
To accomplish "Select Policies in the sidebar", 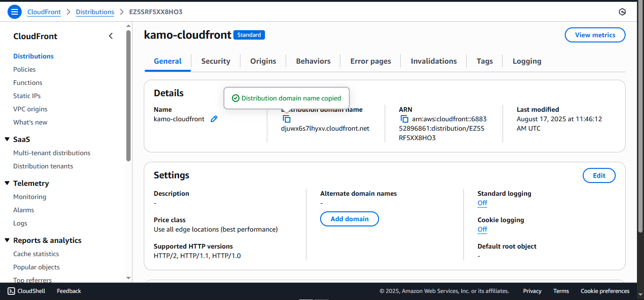I will [x=24, y=69].
